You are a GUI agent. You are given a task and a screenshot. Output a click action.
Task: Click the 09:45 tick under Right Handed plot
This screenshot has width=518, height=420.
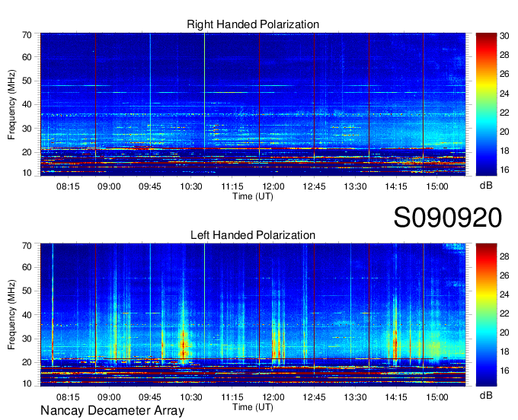pos(149,186)
